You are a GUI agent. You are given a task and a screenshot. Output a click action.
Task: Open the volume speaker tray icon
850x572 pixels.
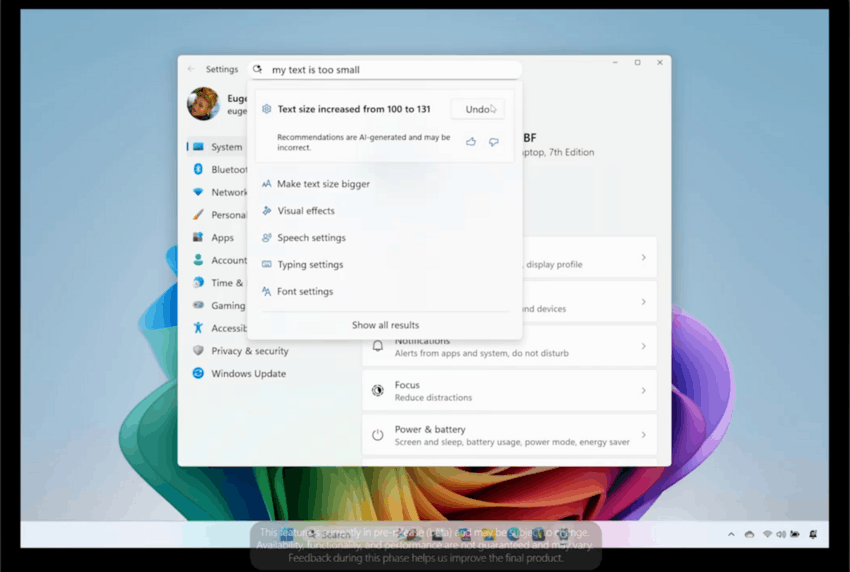[781, 534]
